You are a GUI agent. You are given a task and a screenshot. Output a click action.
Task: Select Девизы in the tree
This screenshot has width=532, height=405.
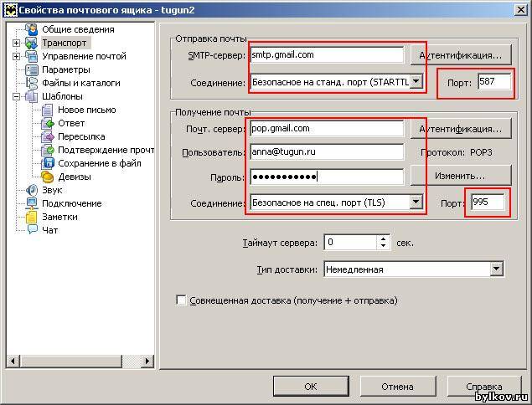pos(75,177)
